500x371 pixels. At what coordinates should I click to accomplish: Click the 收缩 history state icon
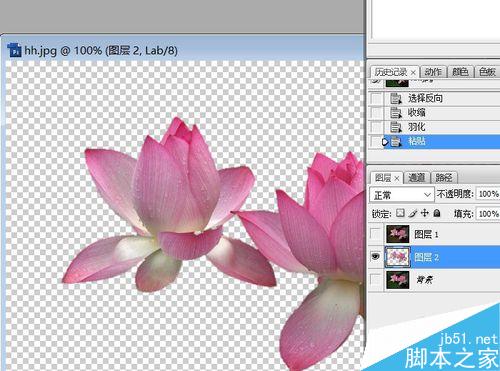point(396,113)
